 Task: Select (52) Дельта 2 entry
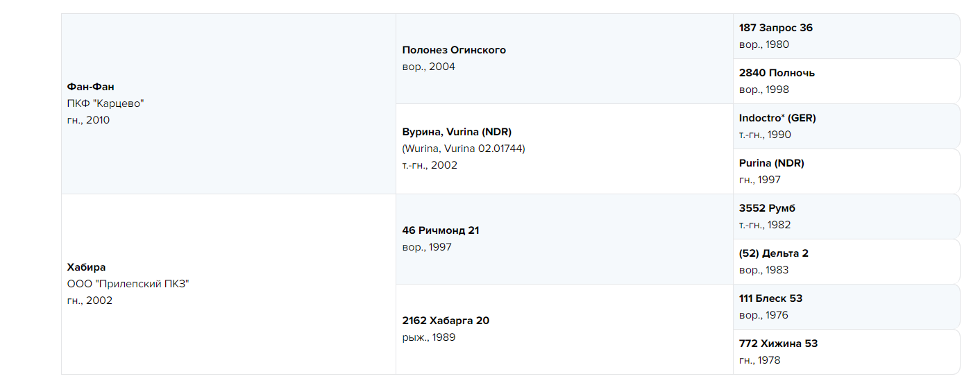pos(774,253)
